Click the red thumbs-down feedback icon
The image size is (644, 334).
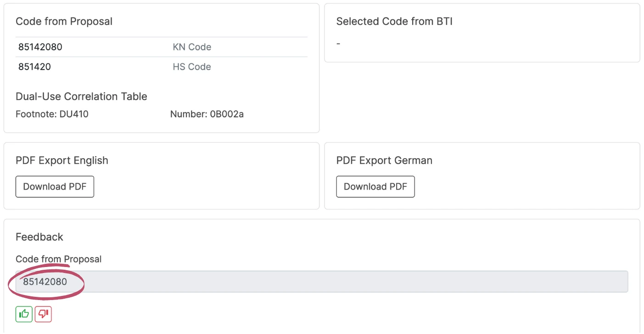(x=43, y=314)
